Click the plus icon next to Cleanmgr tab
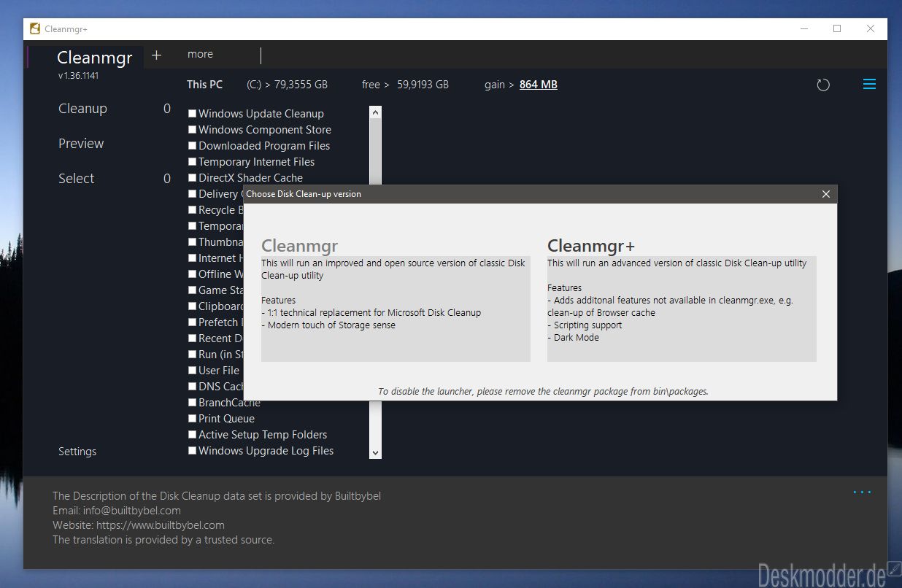Image resolution: width=902 pixels, height=588 pixels. [156, 55]
